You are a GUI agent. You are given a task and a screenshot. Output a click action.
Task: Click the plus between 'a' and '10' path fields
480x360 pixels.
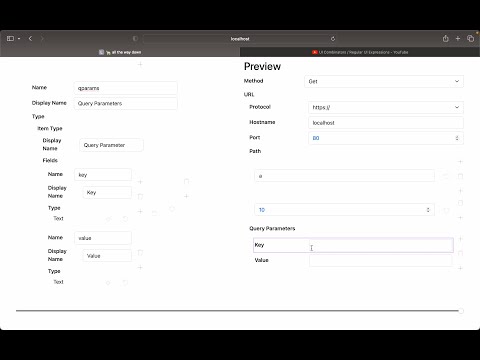point(460,191)
